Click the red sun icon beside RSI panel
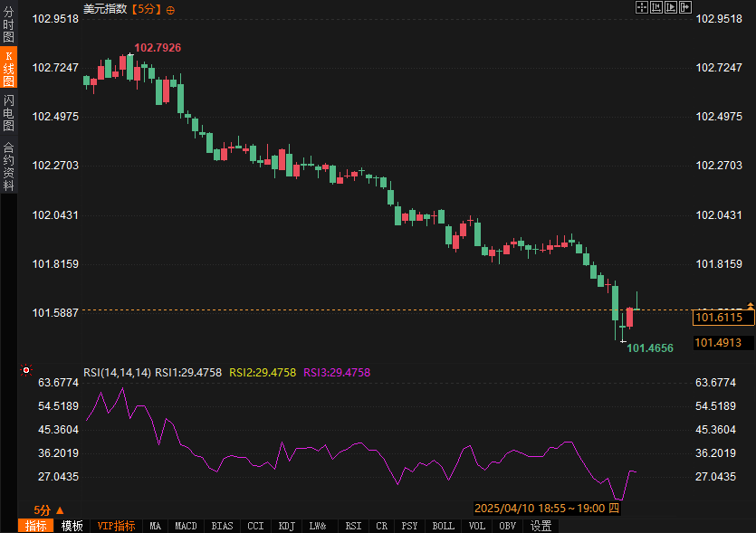The height and width of the screenshot is (533, 756). pos(26,370)
